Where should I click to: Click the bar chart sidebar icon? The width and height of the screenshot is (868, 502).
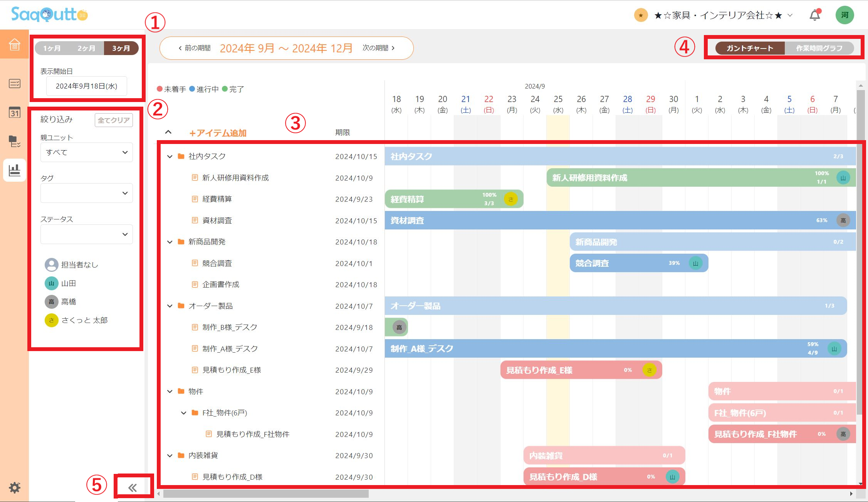[x=15, y=170]
